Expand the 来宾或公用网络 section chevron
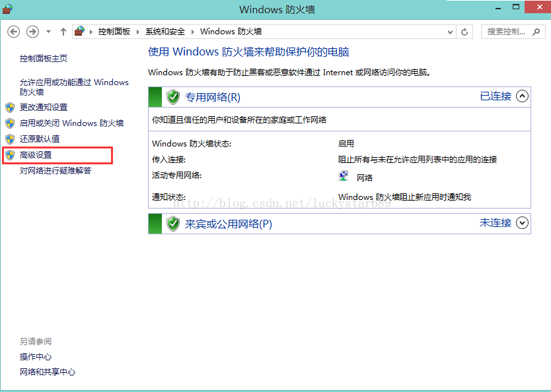551x392 pixels. [x=522, y=223]
